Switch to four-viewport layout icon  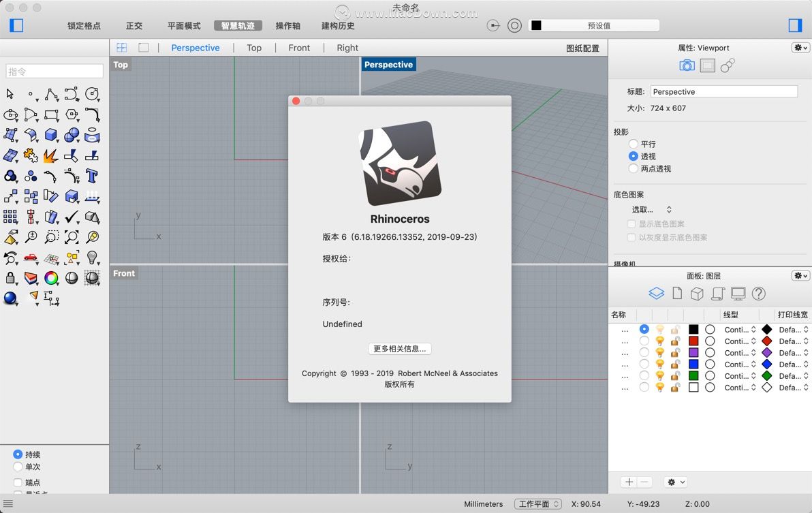pyautogui.click(x=122, y=48)
